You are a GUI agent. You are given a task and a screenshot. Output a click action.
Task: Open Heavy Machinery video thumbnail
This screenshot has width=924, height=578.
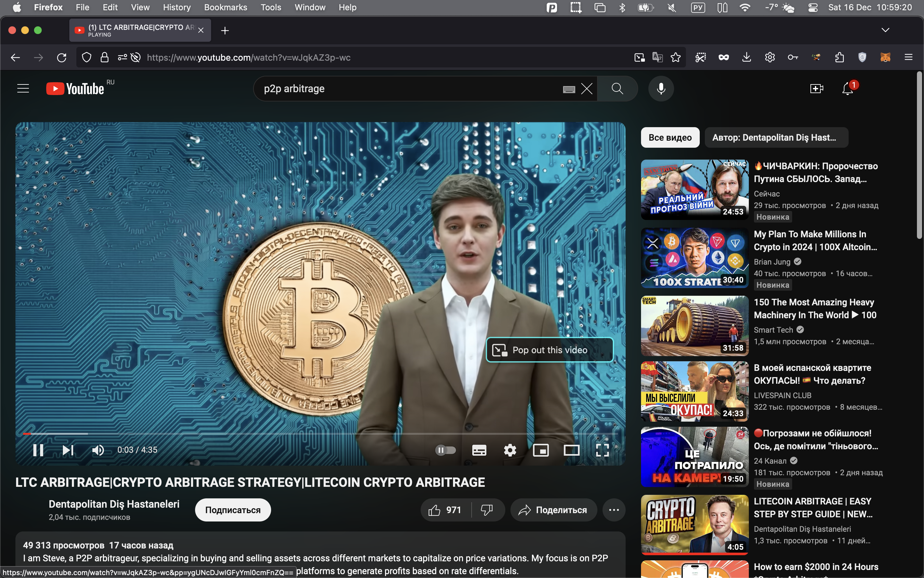[x=695, y=326]
